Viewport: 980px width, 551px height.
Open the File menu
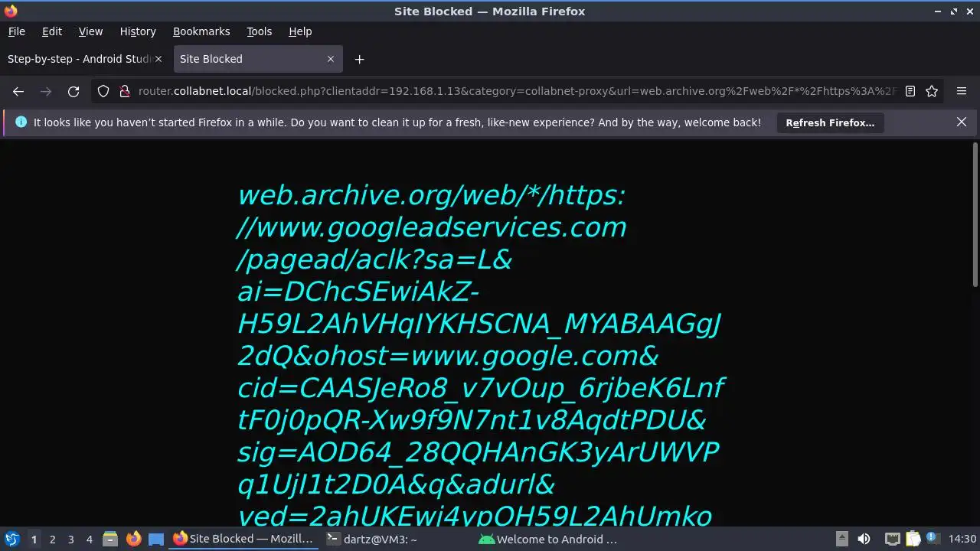pyautogui.click(x=16, y=31)
